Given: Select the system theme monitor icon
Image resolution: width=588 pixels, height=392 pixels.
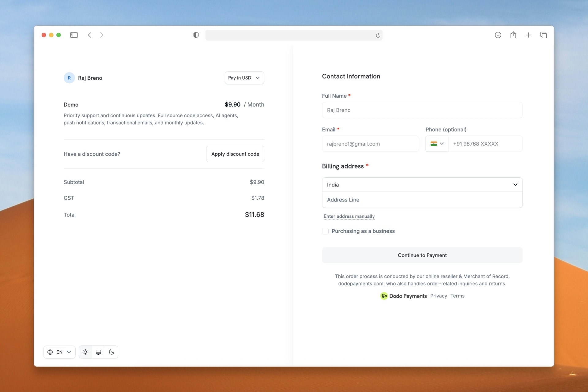Looking at the screenshot, I should 98,352.
